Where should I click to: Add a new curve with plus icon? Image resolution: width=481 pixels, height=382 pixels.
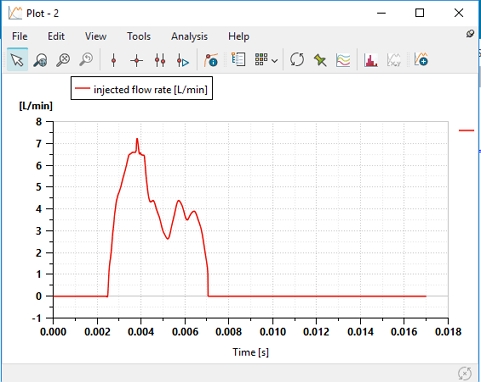421,60
